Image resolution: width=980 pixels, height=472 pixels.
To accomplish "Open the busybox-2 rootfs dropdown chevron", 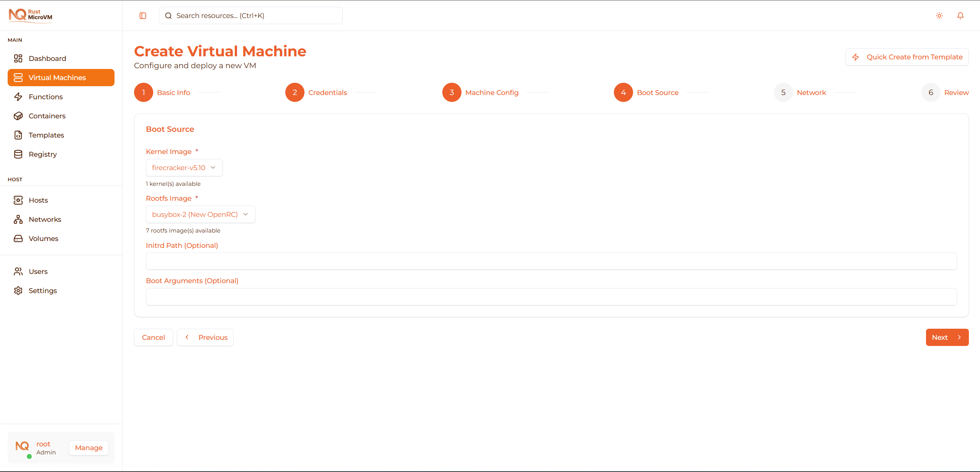I will pos(245,214).
